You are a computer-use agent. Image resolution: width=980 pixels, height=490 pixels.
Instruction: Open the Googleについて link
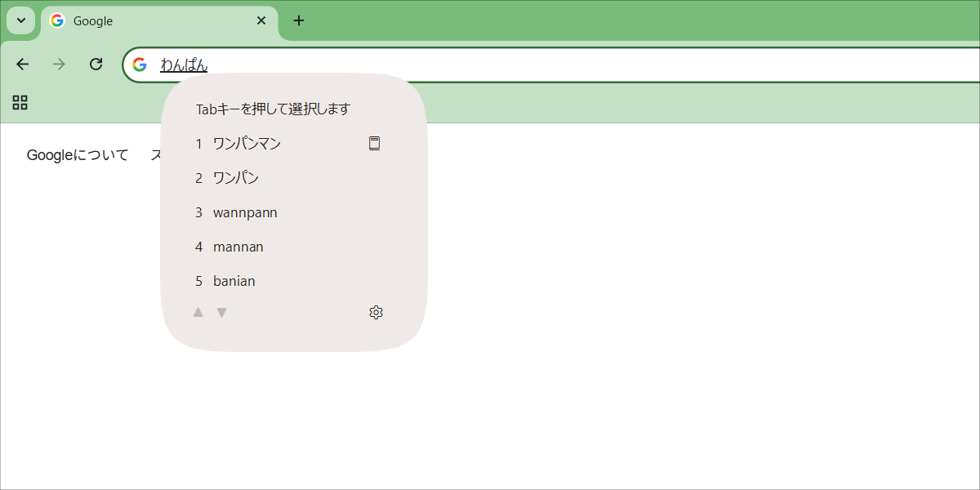(78, 154)
